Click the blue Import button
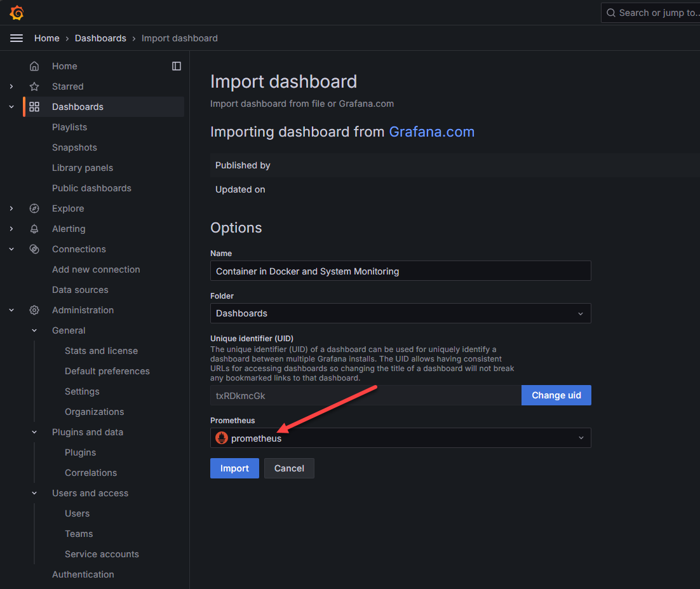The width and height of the screenshot is (700, 589). tap(234, 468)
